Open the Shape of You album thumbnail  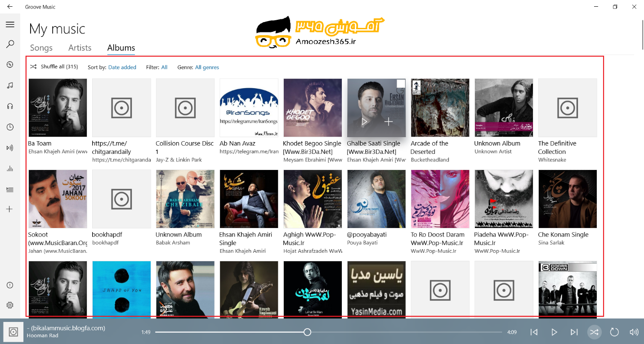122,290
